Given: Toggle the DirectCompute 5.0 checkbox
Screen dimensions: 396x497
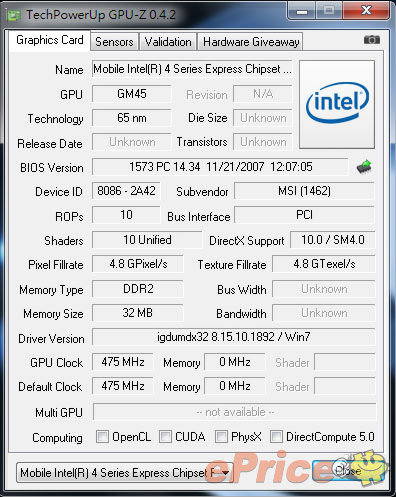Looking at the screenshot, I should pyautogui.click(x=276, y=436).
